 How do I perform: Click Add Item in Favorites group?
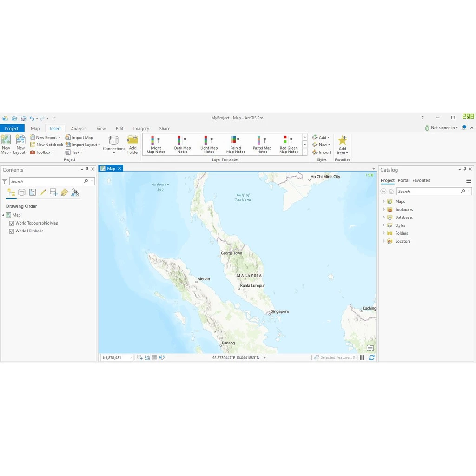click(343, 145)
